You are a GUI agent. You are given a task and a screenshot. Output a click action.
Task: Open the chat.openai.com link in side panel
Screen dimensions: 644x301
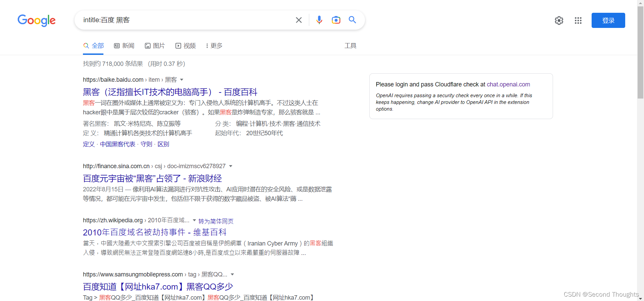coord(508,84)
